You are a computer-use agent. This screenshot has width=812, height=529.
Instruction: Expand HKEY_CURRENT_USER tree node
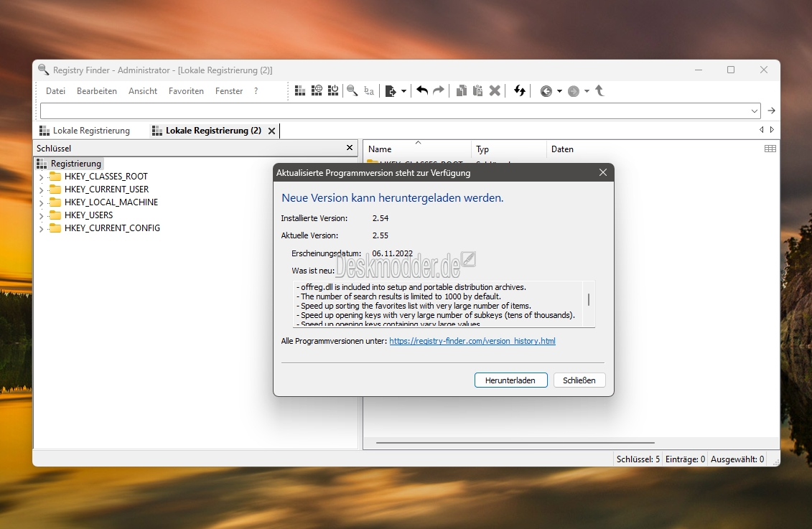[x=42, y=189]
